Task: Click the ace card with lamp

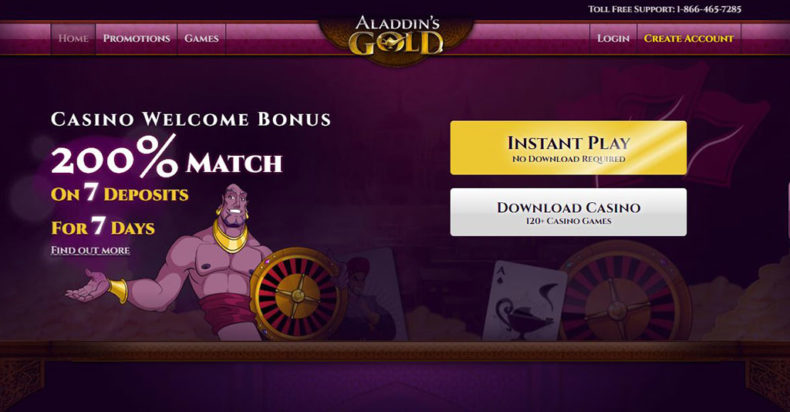Action: point(524,301)
